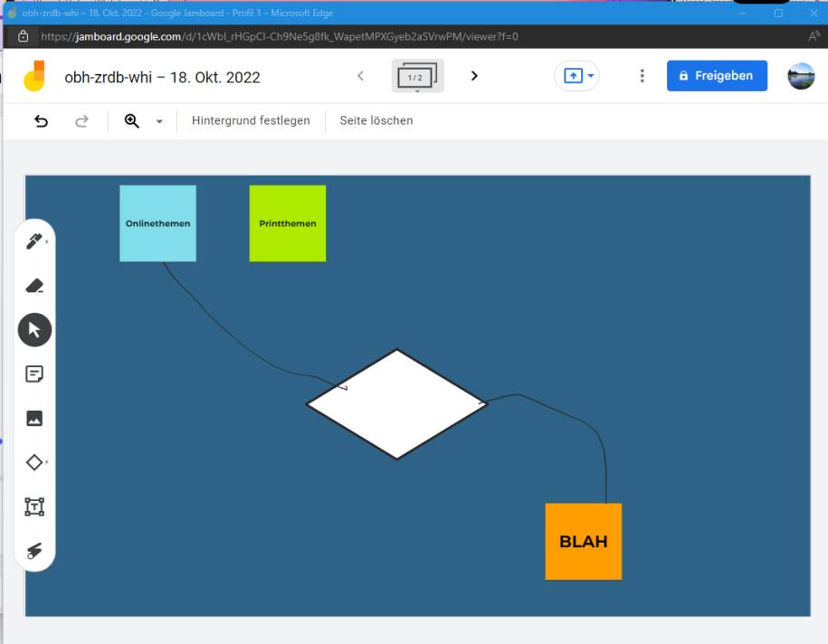This screenshot has width=828, height=644.
Task: Choose the shape tool
Action: [33, 462]
